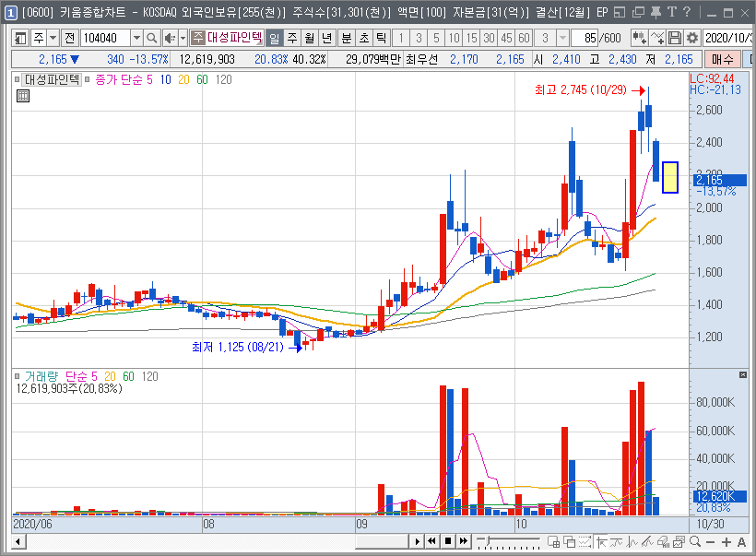This screenshot has width=756, height=556.
Task: Switch to 주 weekly chart period
Action: [x=292, y=38]
